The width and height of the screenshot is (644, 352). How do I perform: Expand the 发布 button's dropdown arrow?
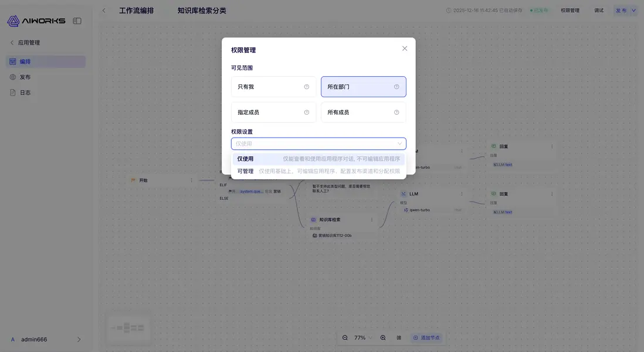632,10
